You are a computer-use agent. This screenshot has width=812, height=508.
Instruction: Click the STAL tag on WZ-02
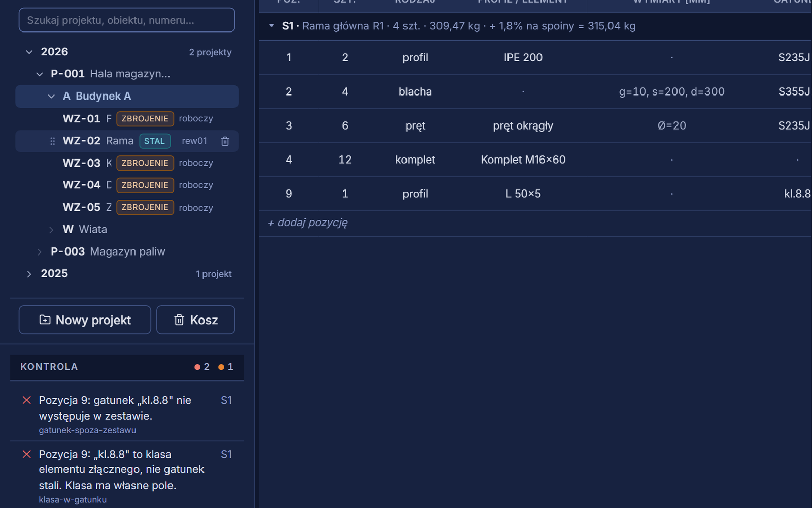pyautogui.click(x=155, y=141)
